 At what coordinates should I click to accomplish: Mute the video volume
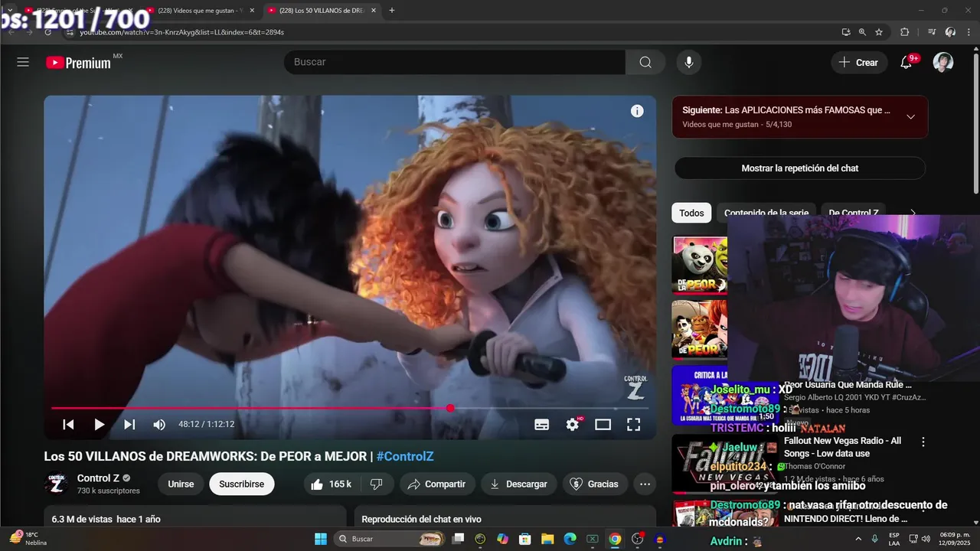click(x=159, y=424)
